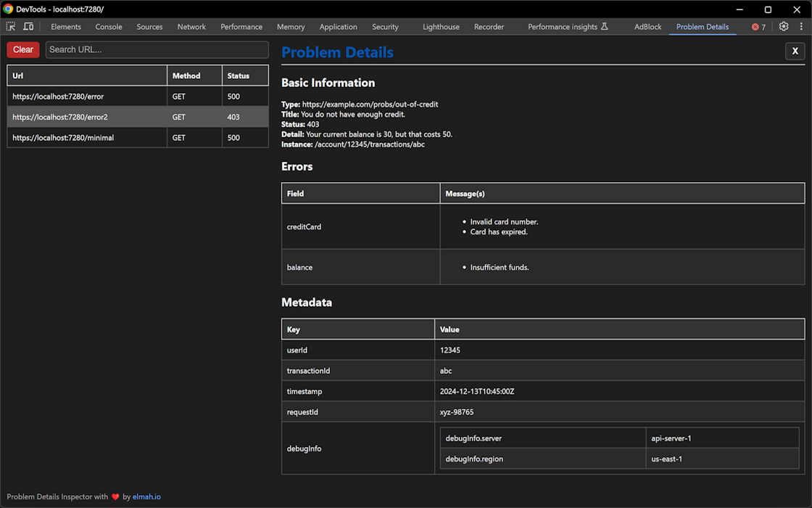Open the Security tab
The height and width of the screenshot is (508, 812).
[385, 27]
